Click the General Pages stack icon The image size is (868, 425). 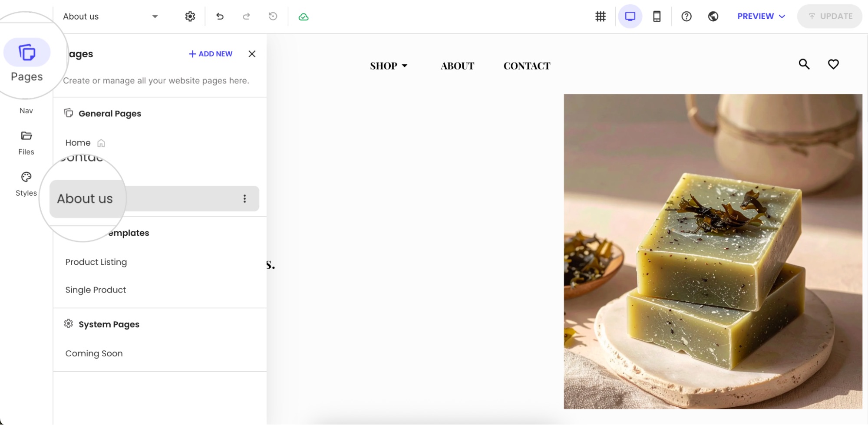[x=68, y=113]
